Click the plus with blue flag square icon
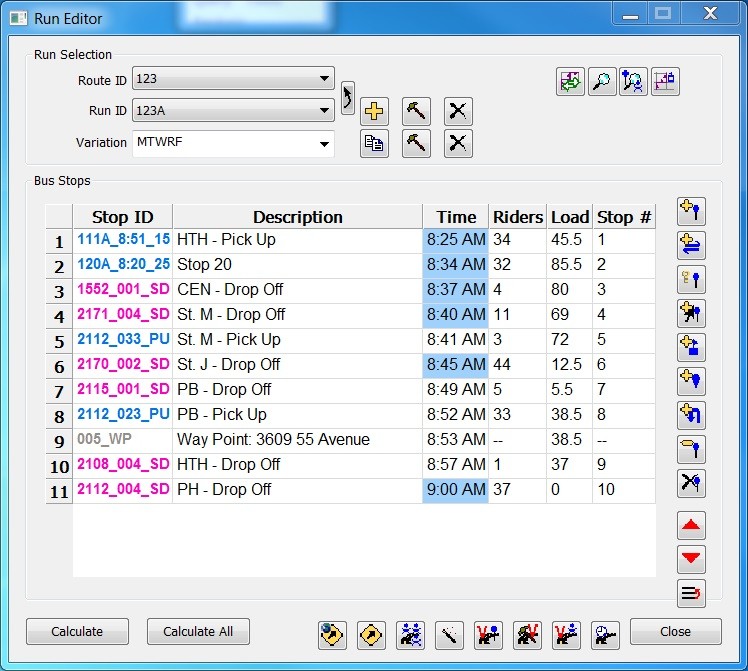Viewport: 748px width, 671px height. pyautogui.click(x=691, y=347)
